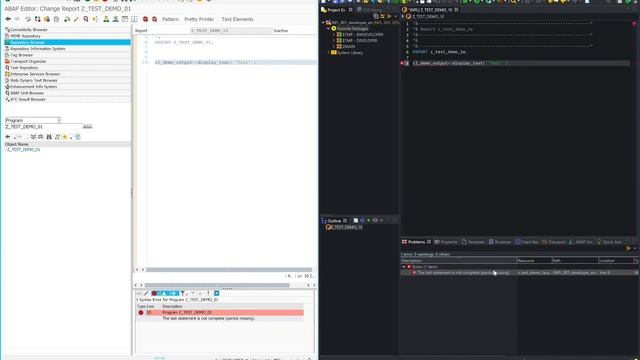This screenshot has height=360, width=640.
Task: Open the Connectivity Browser
Action: 67,30
